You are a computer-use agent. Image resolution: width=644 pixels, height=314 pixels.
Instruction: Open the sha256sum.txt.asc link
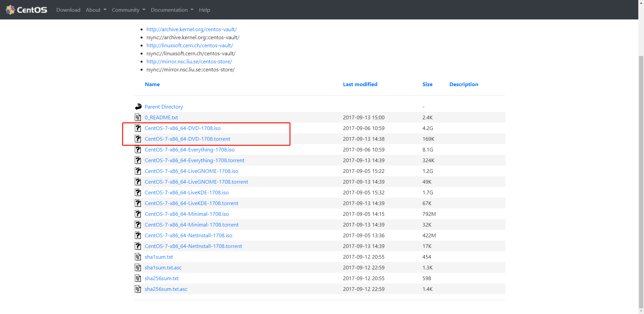pos(166,289)
